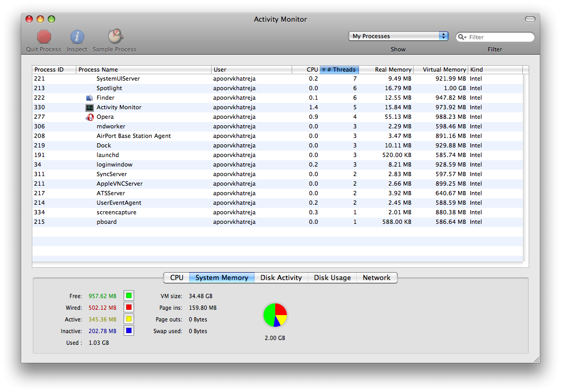Click the 159.80 MB page ins value

(x=203, y=308)
